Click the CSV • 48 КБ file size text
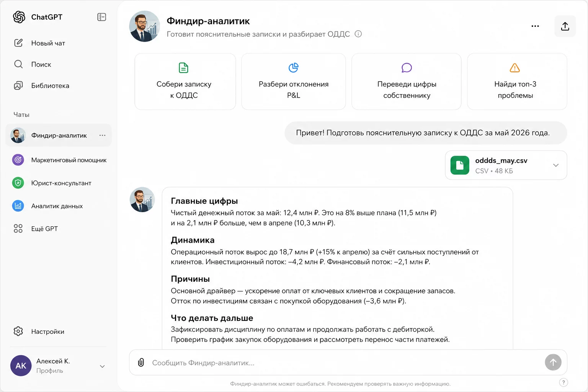Screen dimensions: 588x392 (494, 171)
